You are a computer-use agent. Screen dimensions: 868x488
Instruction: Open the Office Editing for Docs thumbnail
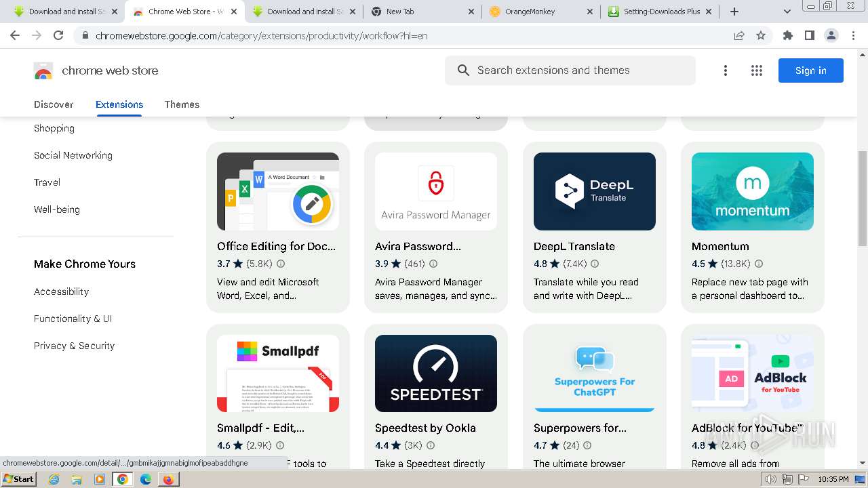coord(278,191)
